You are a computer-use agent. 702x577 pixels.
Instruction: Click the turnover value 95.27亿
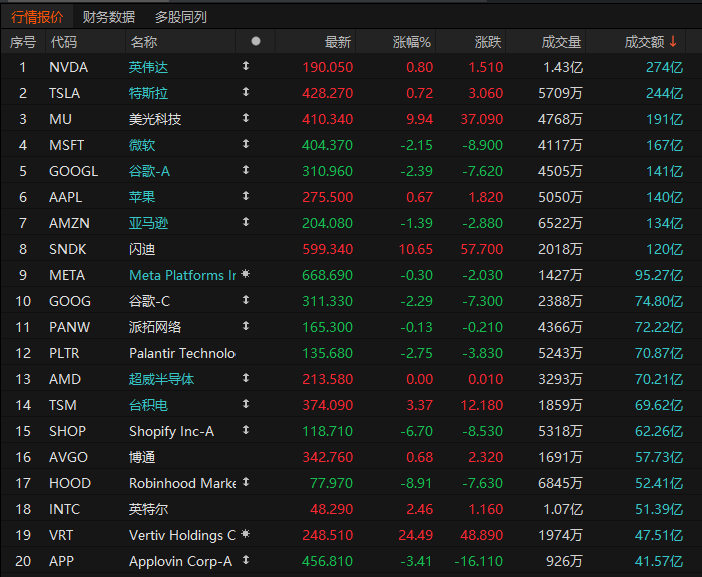click(x=659, y=275)
